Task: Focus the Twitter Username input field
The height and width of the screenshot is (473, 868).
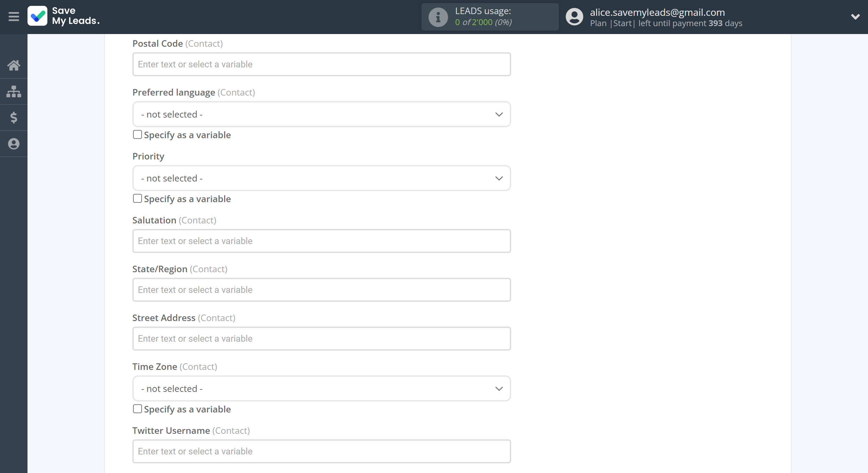Action: tap(321, 451)
